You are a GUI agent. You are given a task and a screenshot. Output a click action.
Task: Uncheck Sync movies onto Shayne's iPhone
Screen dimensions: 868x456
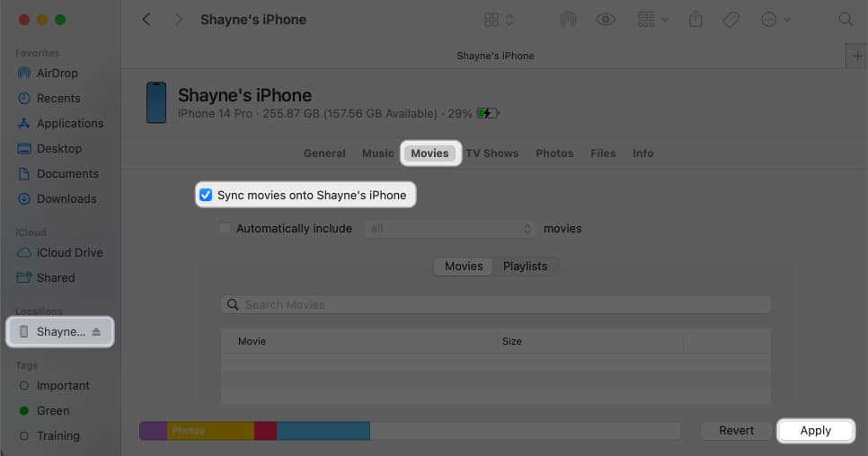(206, 195)
